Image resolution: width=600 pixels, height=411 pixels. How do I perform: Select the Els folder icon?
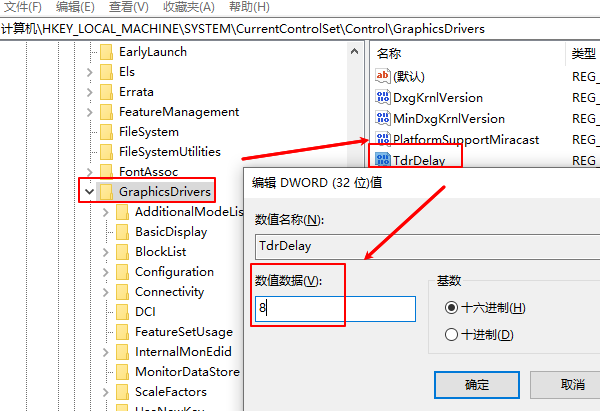106,72
